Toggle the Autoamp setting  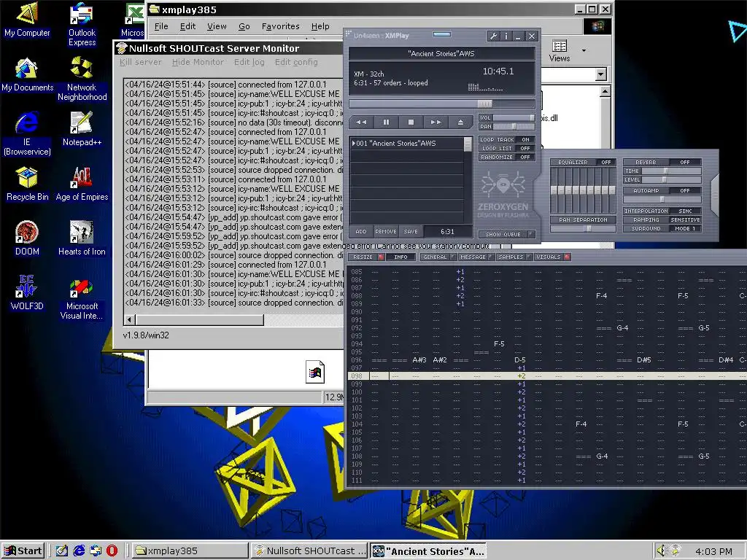click(x=662, y=190)
